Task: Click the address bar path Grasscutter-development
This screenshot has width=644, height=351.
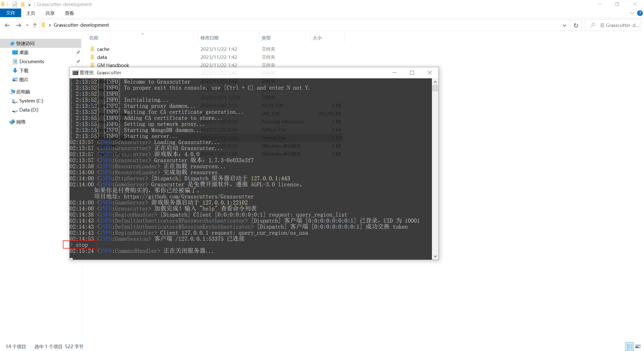Action: (81, 25)
